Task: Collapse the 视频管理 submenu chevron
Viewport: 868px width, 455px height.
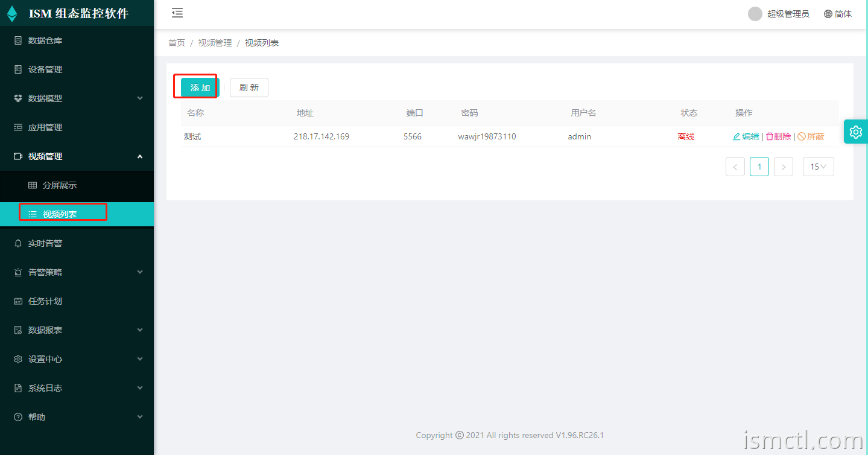Action: (140, 156)
